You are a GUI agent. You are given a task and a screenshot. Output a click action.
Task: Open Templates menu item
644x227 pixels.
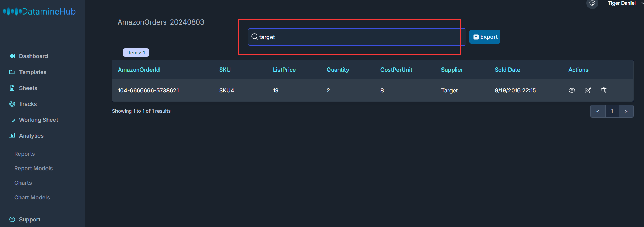(x=33, y=72)
